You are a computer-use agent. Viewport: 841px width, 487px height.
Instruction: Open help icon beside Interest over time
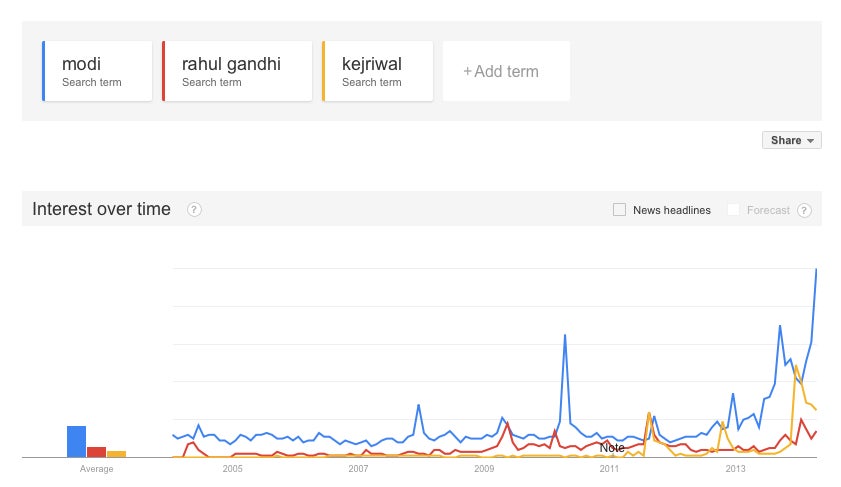pos(194,210)
